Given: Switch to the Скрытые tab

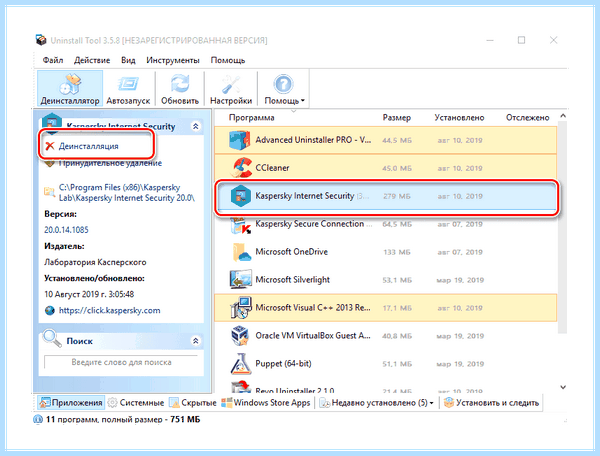Looking at the screenshot, I should coord(193,402).
